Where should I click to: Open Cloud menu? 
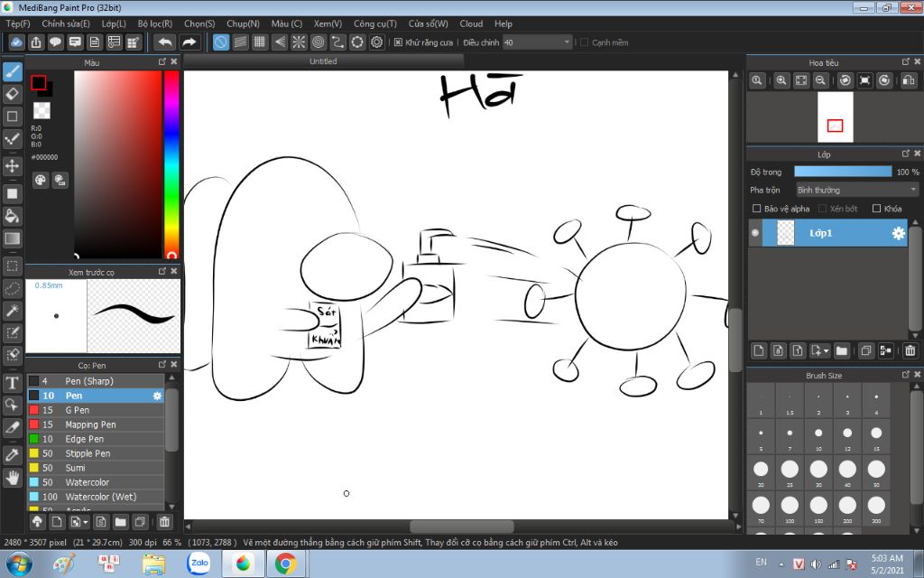(x=471, y=23)
